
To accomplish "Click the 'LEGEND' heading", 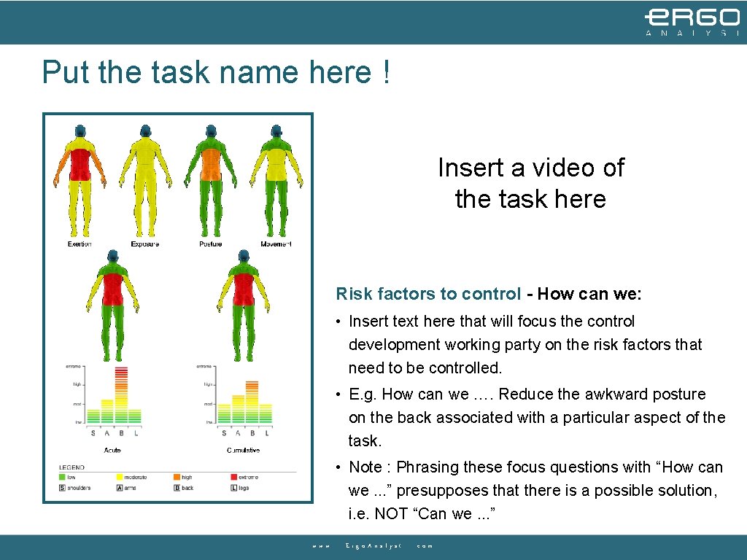I will (71, 467).
